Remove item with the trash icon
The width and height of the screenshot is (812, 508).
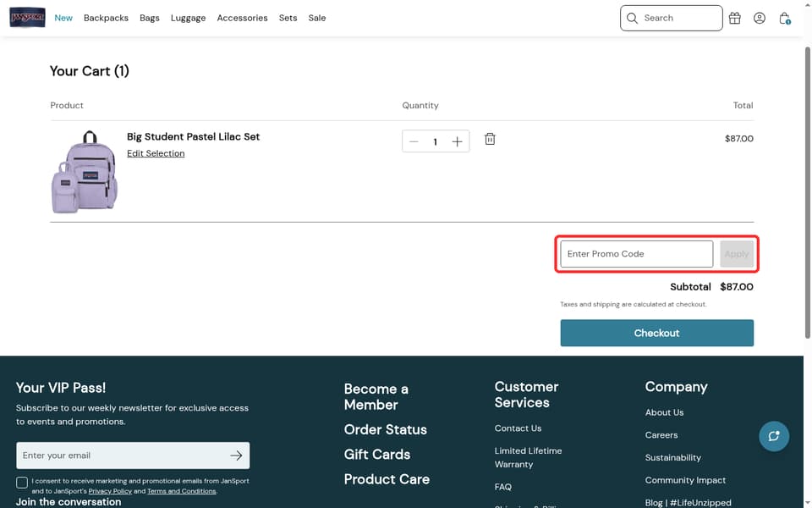(490, 139)
